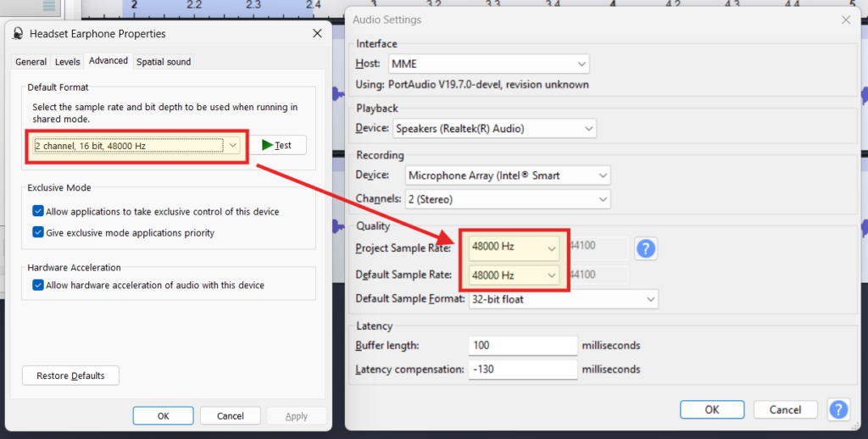Toggle exclusive control of this device checkbox

pyautogui.click(x=38, y=211)
